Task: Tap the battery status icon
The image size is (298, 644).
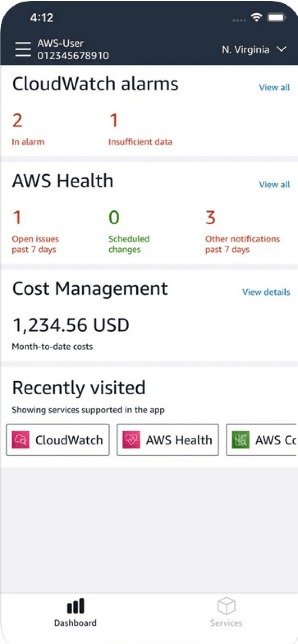Action: point(277,17)
